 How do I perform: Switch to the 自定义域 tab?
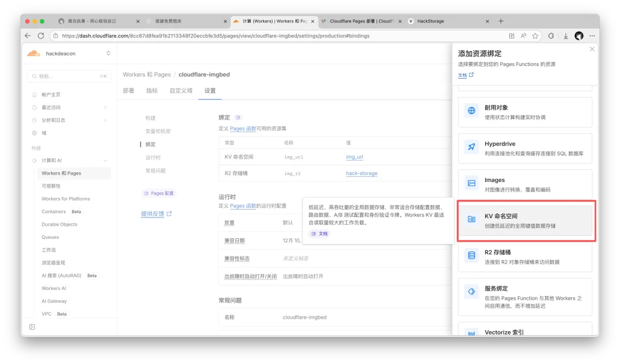pyautogui.click(x=181, y=91)
